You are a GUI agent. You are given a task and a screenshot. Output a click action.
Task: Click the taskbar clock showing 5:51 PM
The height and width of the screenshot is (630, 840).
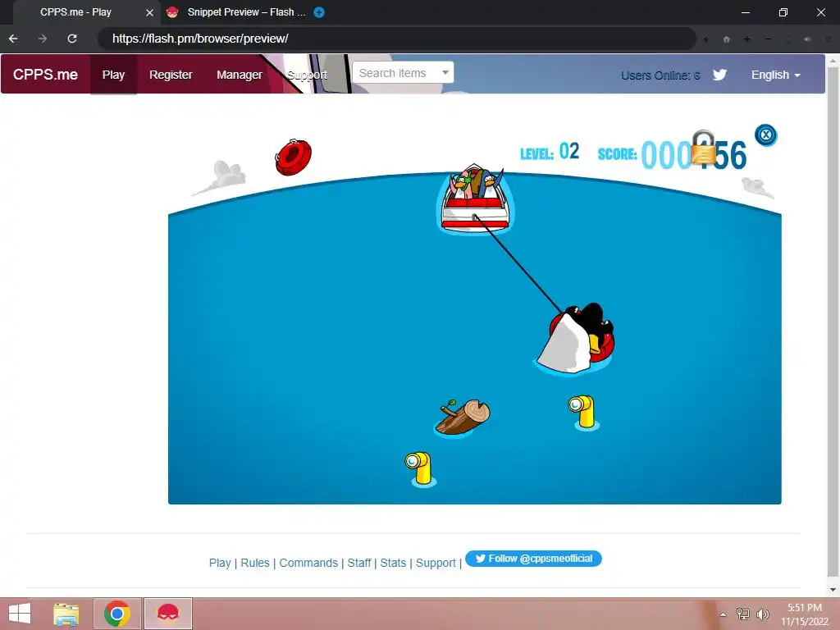click(x=805, y=614)
